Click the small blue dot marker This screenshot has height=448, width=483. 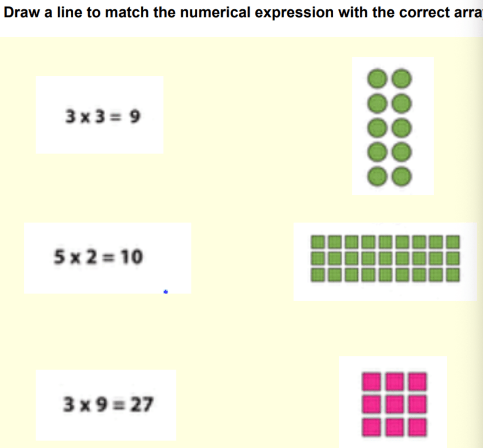pyautogui.click(x=166, y=292)
